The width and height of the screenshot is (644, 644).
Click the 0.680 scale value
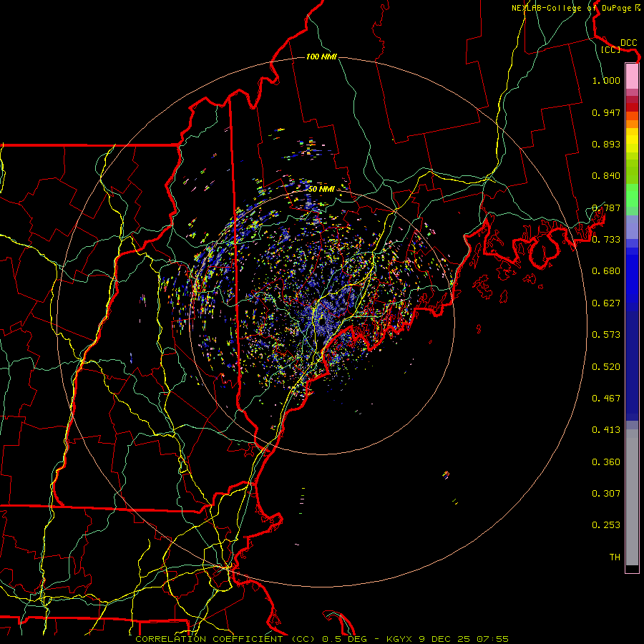(606, 271)
